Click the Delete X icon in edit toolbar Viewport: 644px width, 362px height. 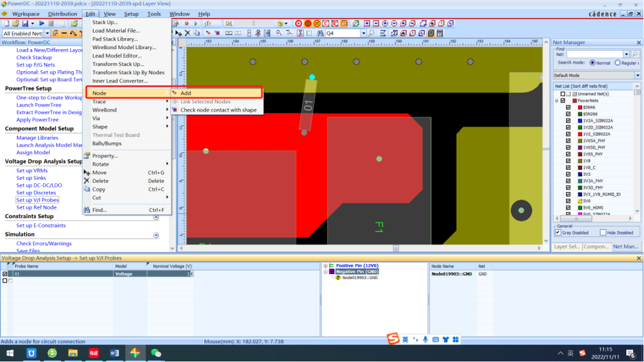[188, 33]
